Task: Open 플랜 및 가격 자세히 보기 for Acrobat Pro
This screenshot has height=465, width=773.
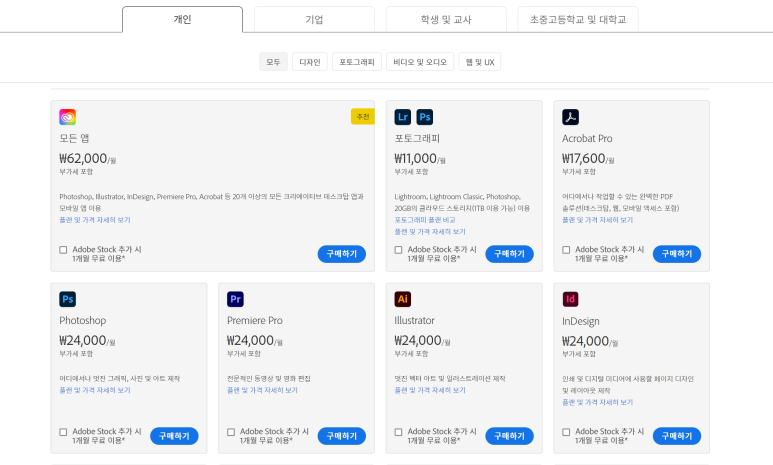Action: click(597, 220)
